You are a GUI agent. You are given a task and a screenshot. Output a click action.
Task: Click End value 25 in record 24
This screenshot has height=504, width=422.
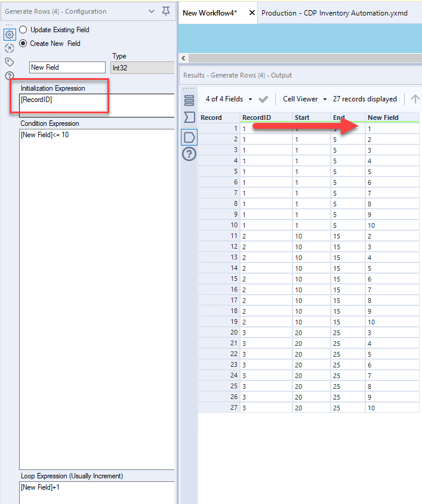click(348, 375)
